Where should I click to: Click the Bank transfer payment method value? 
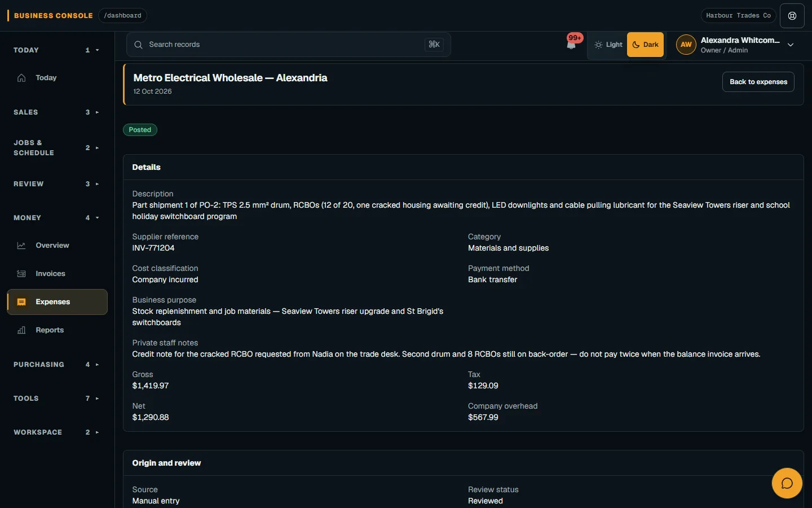coord(492,279)
